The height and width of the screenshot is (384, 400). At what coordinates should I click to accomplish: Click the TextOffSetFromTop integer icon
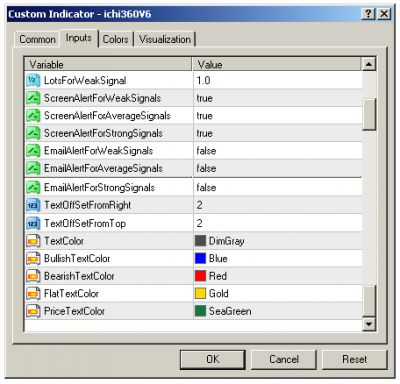click(33, 223)
